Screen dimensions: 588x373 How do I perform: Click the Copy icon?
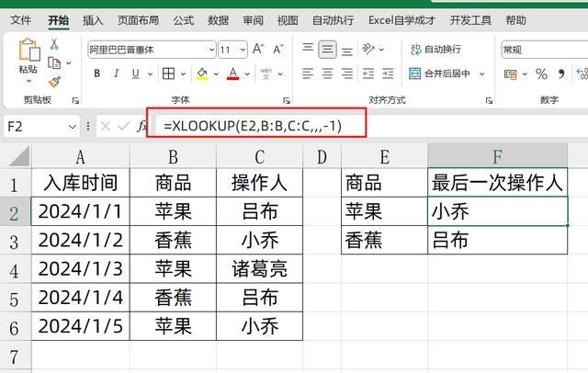tap(54, 62)
